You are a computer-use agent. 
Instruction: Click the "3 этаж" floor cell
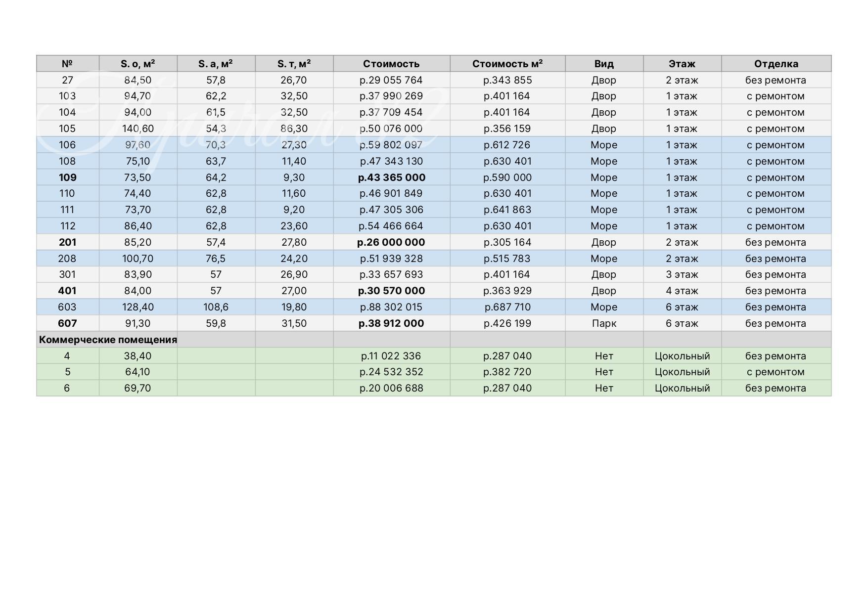(x=682, y=274)
